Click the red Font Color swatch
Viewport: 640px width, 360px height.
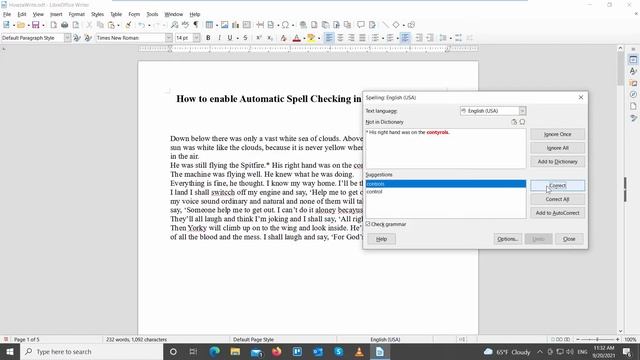[297, 38]
